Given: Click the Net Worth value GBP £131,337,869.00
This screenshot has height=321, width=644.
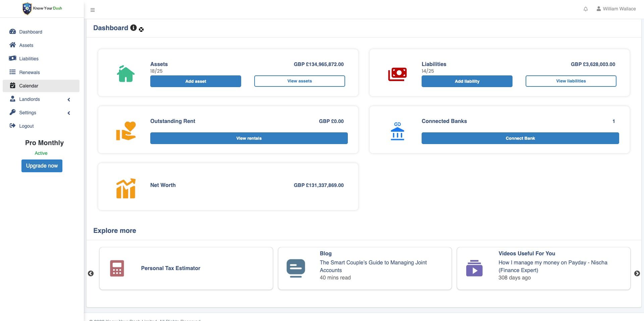Looking at the screenshot, I should pyautogui.click(x=319, y=185).
